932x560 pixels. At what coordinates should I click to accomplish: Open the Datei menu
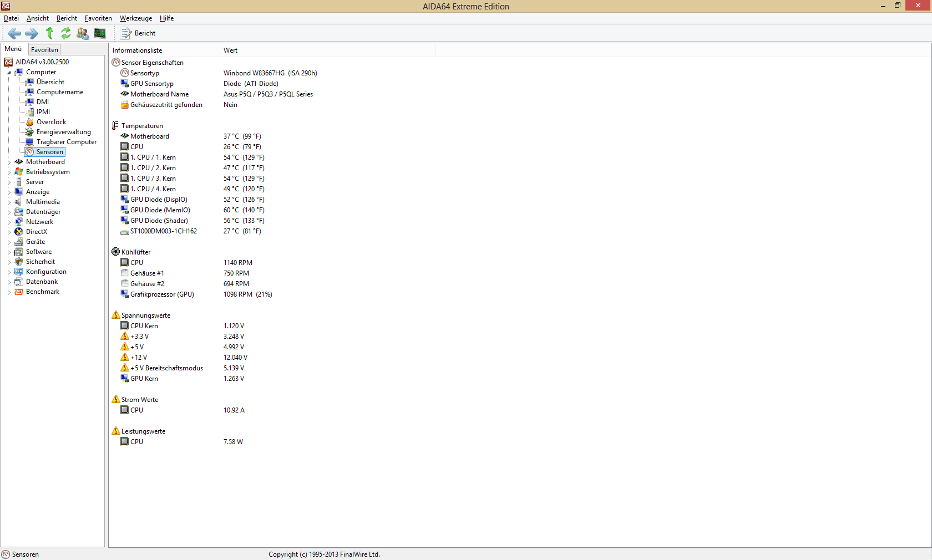(11, 18)
